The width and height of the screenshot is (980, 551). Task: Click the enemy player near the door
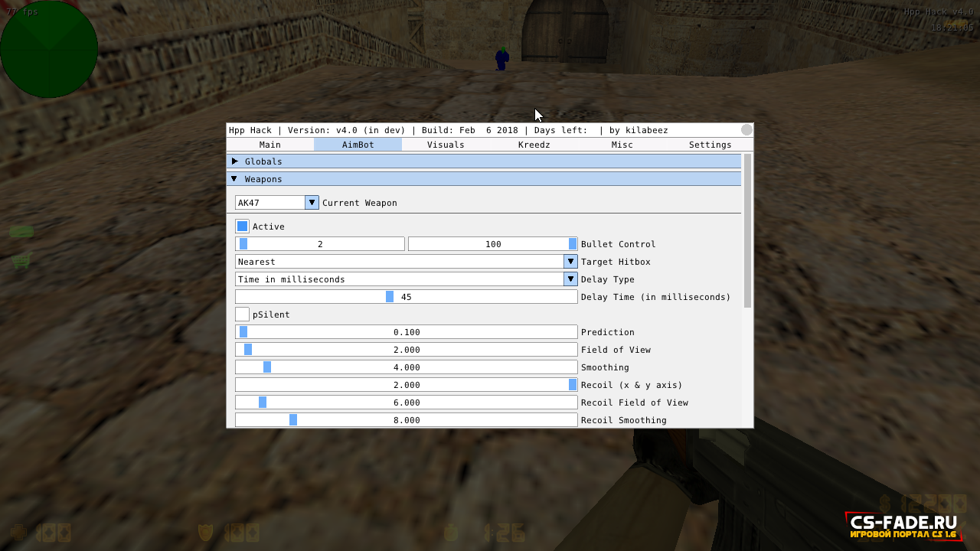coord(501,59)
